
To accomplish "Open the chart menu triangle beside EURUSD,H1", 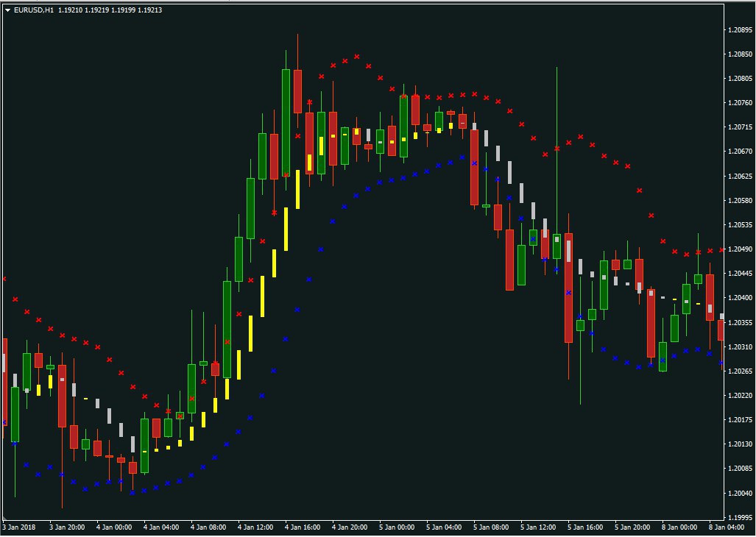I will pos(7,10).
